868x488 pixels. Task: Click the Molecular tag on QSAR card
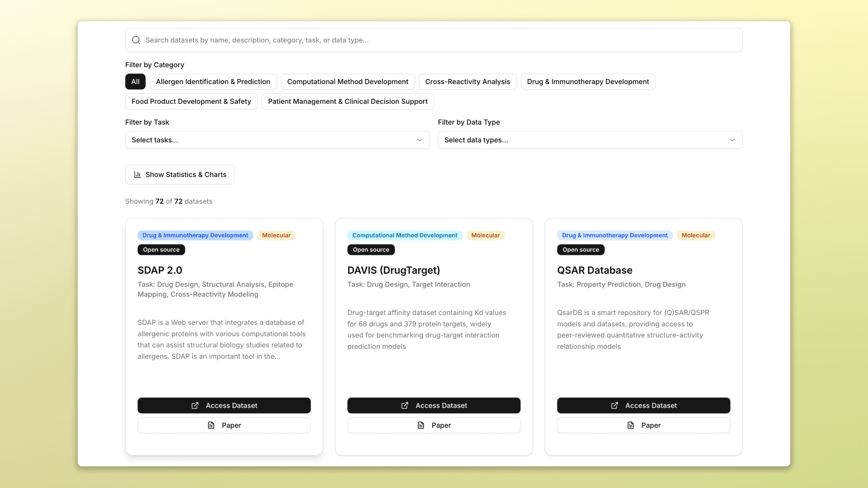(x=696, y=235)
